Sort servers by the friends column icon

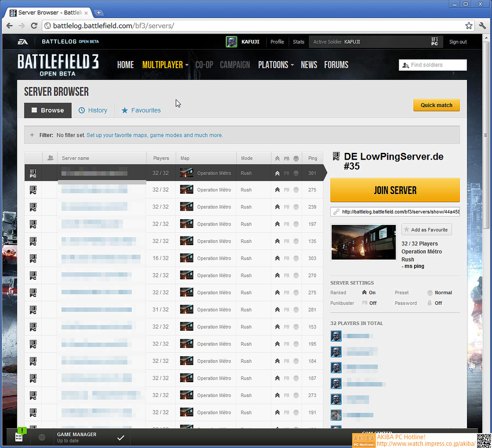point(50,158)
